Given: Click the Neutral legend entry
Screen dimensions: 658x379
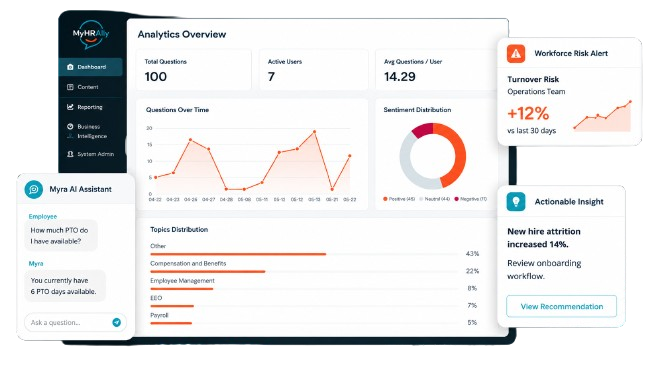Looking at the screenshot, I should tap(435, 199).
